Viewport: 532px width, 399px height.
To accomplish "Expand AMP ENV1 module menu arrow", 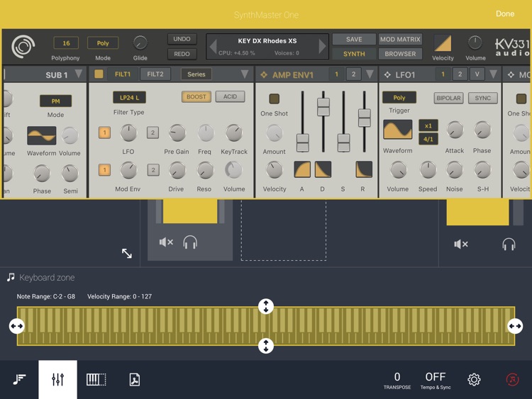I will coord(370,74).
